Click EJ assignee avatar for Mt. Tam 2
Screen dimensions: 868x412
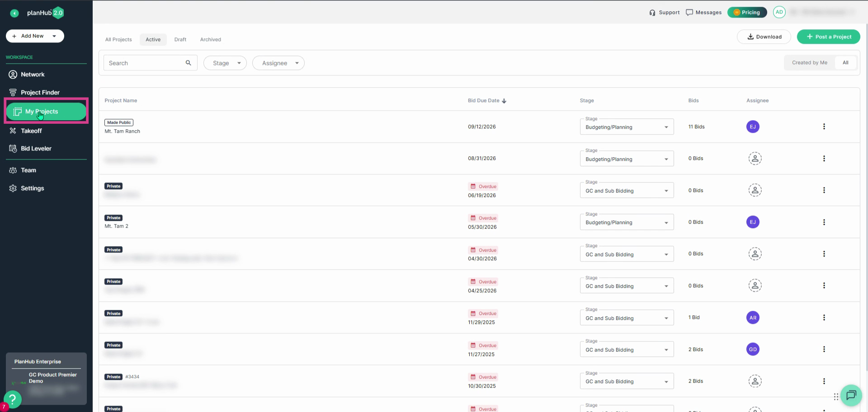753,222
